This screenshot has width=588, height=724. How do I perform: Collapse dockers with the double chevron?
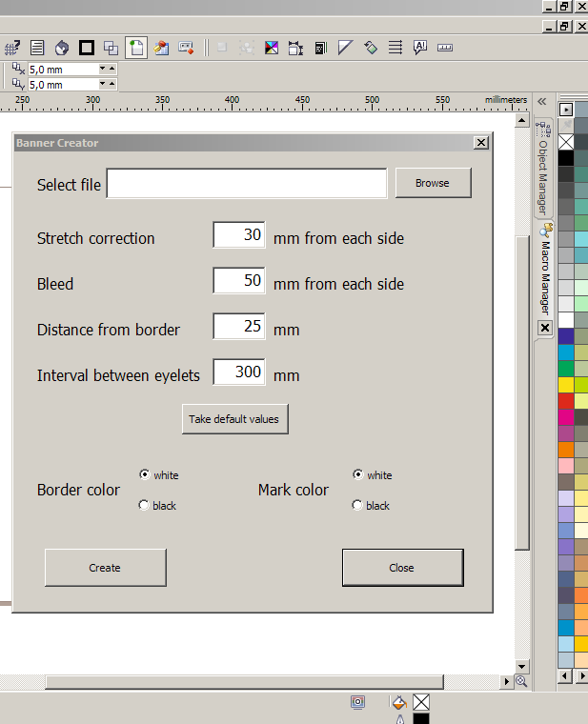[542, 101]
